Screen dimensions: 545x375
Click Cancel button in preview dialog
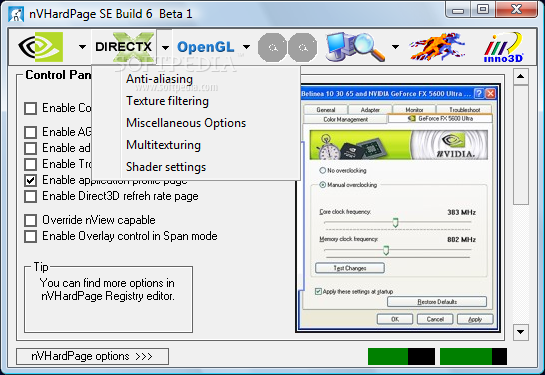[x=435, y=319]
